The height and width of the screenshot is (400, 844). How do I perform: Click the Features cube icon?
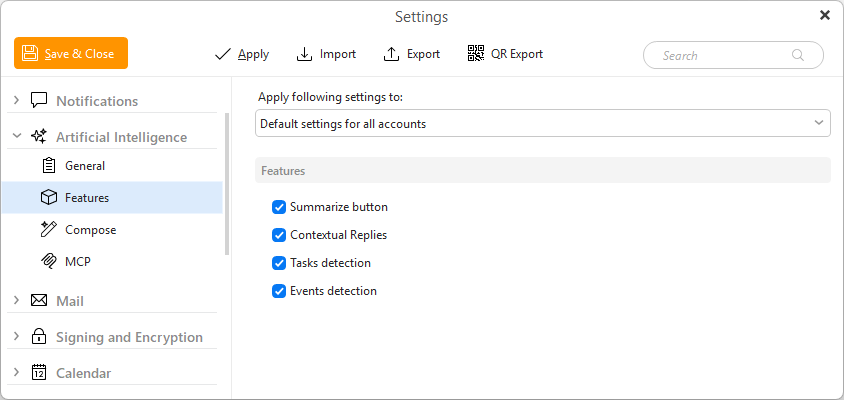tap(49, 198)
